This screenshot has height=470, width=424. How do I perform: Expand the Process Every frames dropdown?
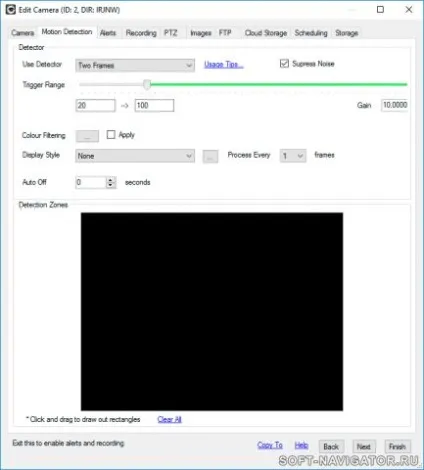[x=293, y=156]
